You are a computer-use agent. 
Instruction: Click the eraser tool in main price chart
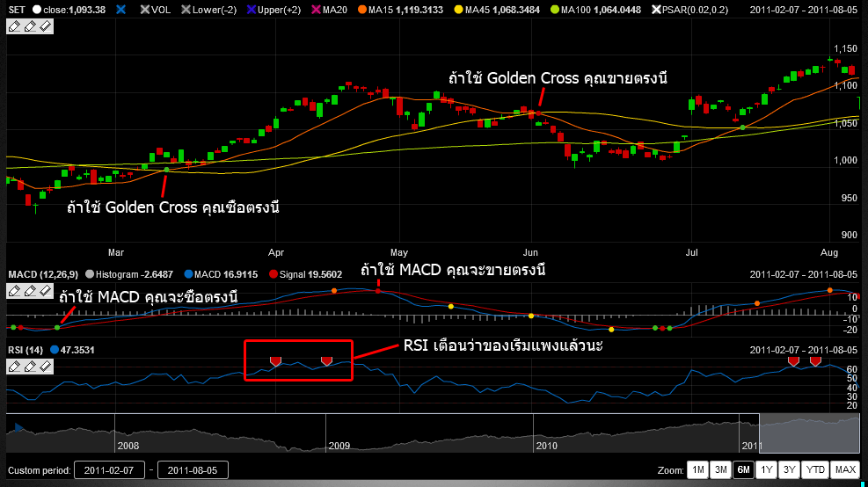click(46, 27)
